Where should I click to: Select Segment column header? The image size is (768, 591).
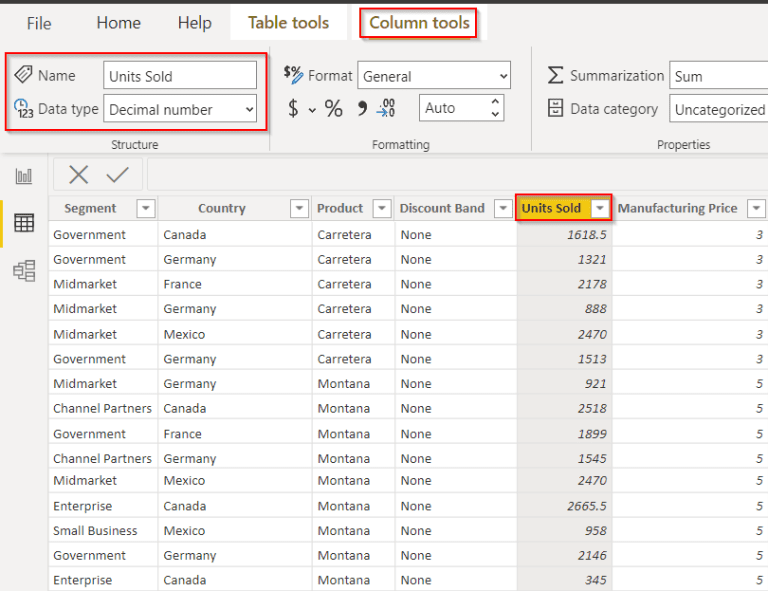90,208
